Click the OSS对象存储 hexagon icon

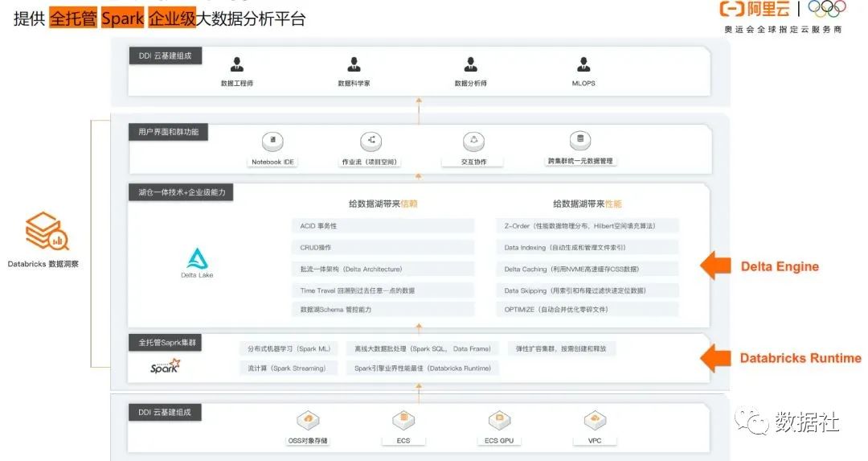(308, 420)
